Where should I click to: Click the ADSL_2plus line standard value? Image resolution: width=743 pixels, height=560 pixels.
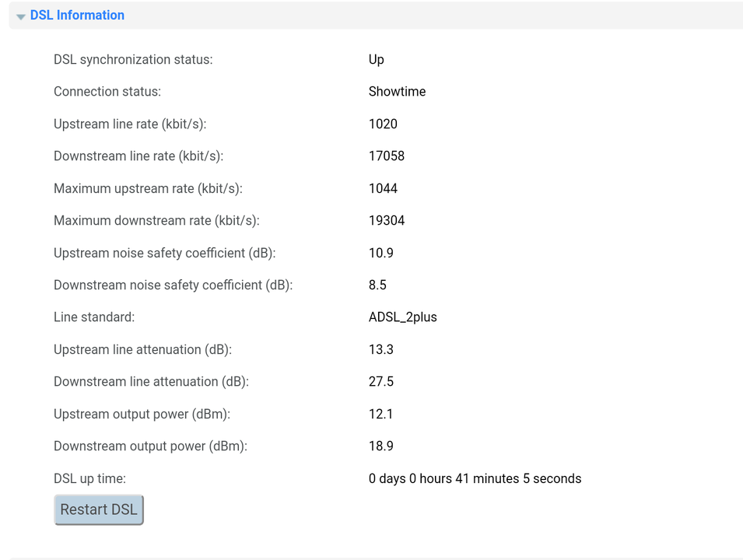[x=403, y=317]
